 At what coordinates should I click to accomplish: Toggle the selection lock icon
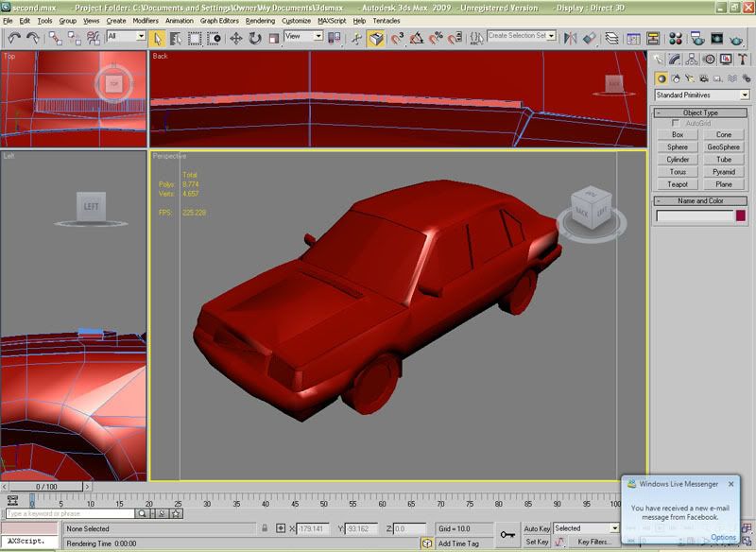coord(266,528)
